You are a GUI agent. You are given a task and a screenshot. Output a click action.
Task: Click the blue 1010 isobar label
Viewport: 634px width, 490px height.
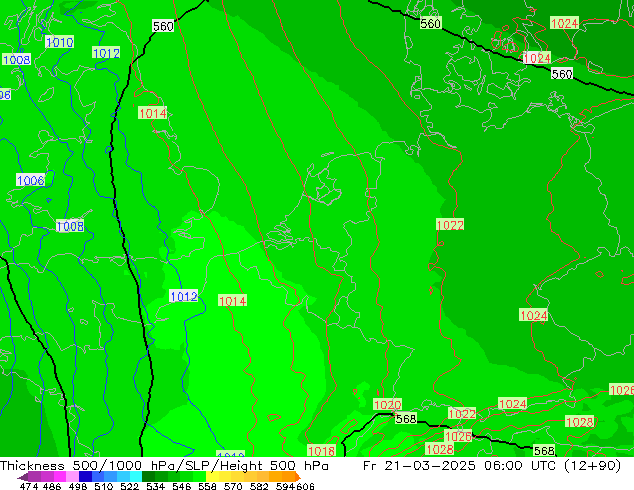(59, 42)
